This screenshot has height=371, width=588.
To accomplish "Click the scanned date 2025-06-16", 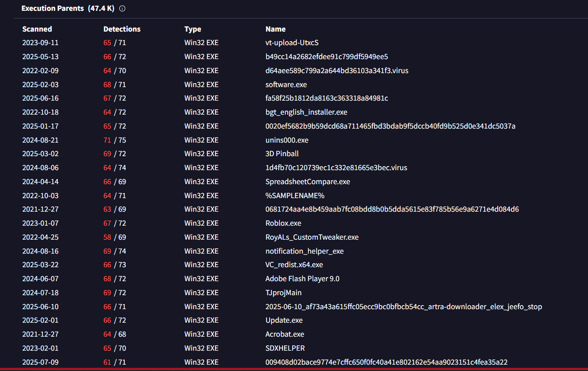I will pos(40,98).
